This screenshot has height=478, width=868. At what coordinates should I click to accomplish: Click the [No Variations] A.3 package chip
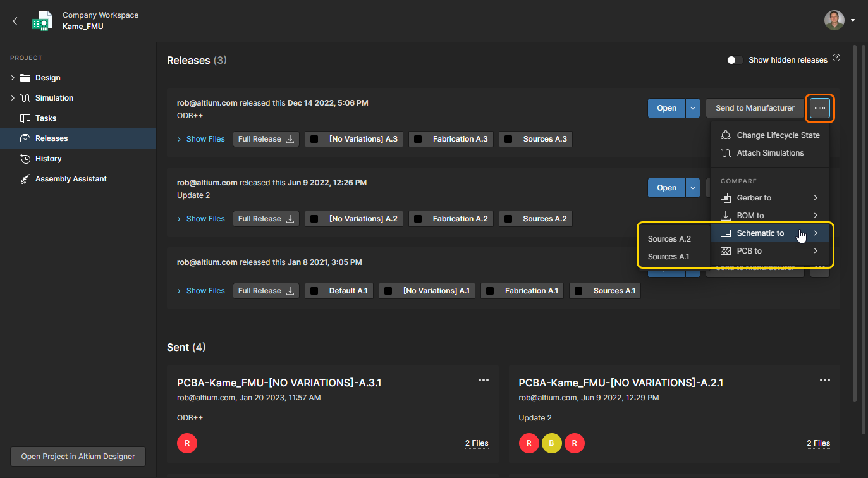click(x=354, y=139)
